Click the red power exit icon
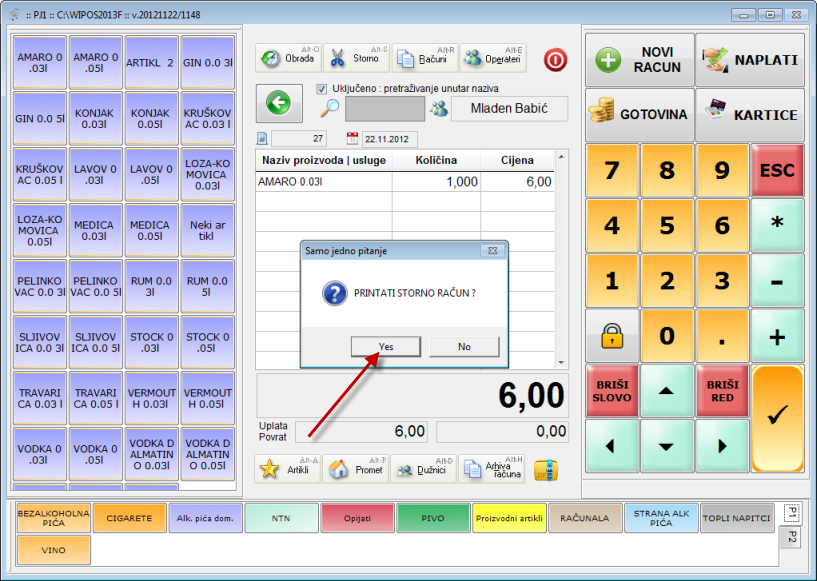 tap(555, 59)
